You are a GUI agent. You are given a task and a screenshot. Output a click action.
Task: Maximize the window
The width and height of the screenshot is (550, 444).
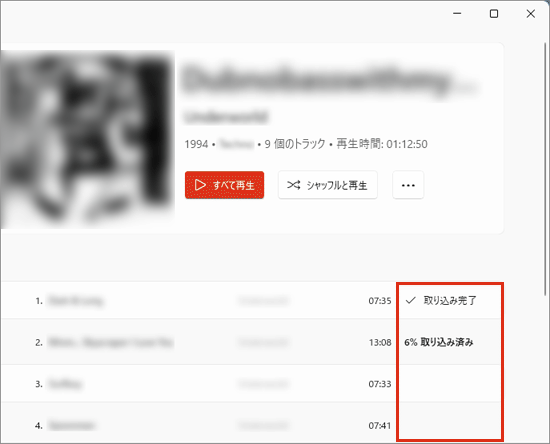pos(494,14)
